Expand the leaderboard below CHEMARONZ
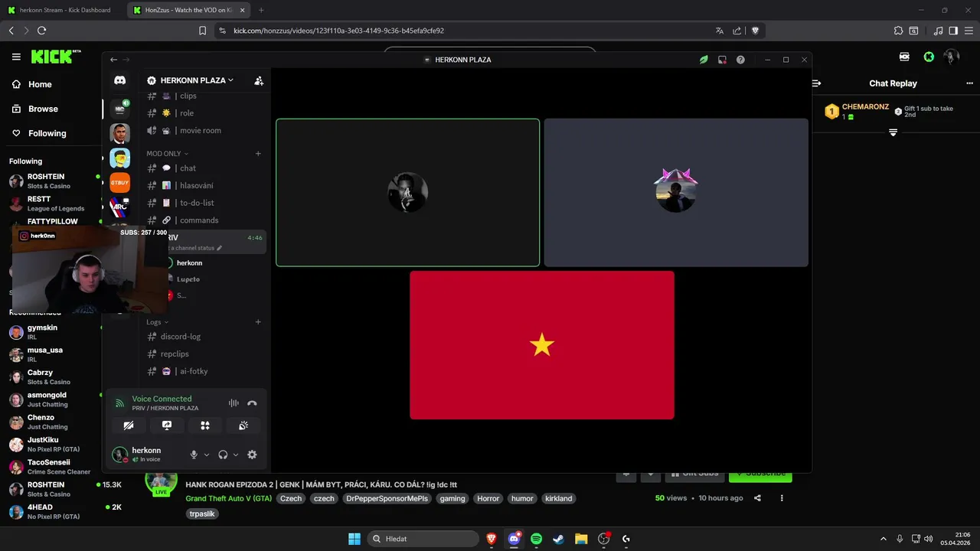Screen dimensions: 980x551 pyautogui.click(x=893, y=133)
